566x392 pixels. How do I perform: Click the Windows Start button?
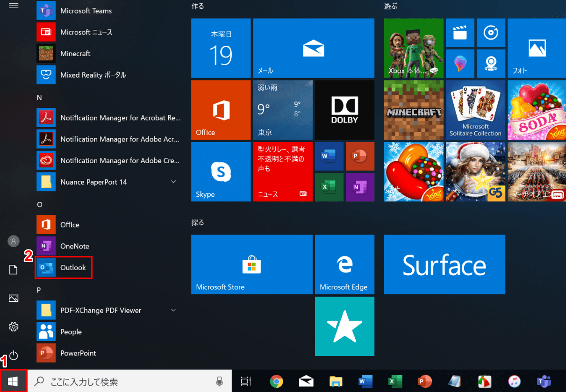coord(14,382)
